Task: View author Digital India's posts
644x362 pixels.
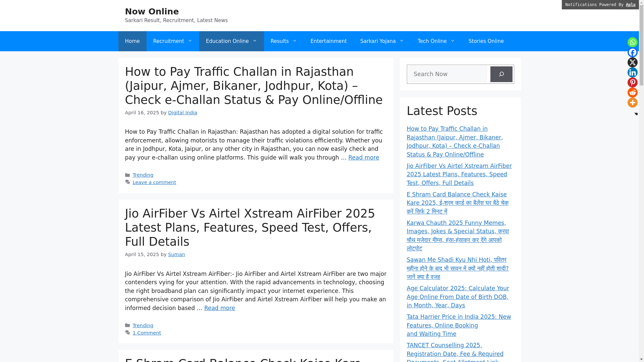Action: point(182,113)
